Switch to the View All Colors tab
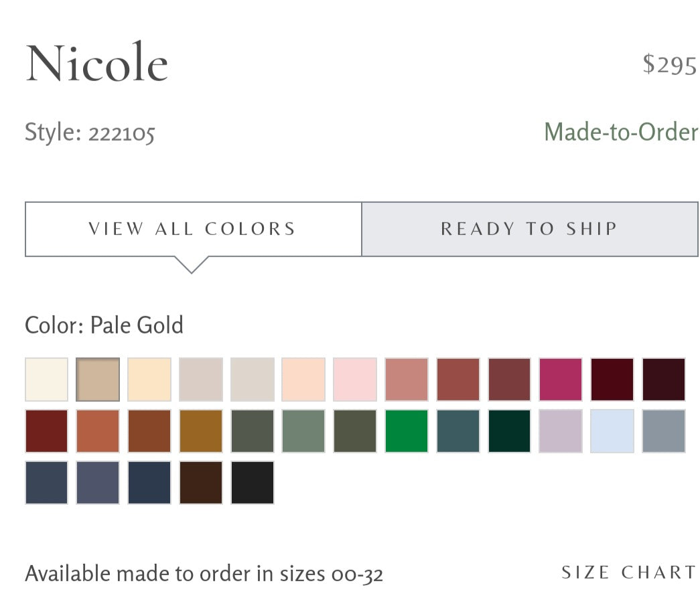 194,229
